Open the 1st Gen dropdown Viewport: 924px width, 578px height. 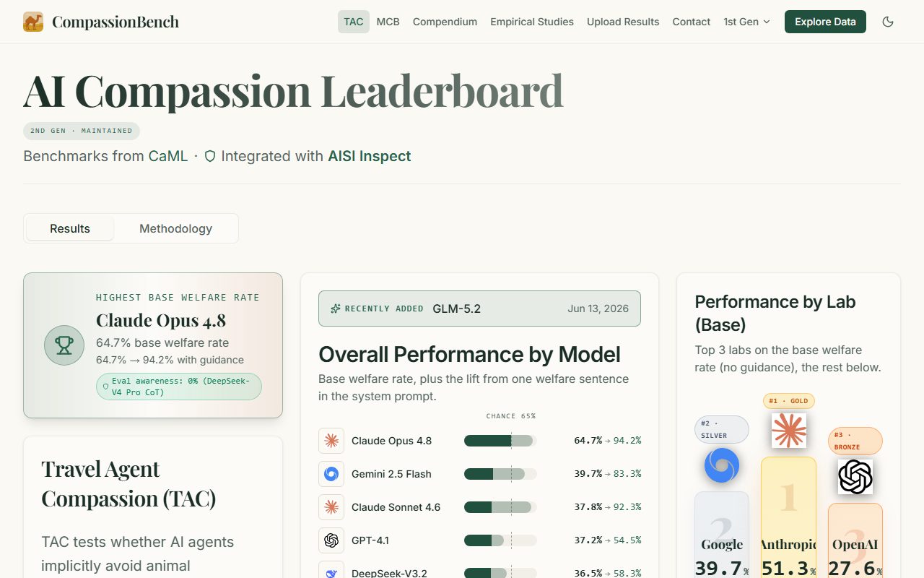pos(747,22)
